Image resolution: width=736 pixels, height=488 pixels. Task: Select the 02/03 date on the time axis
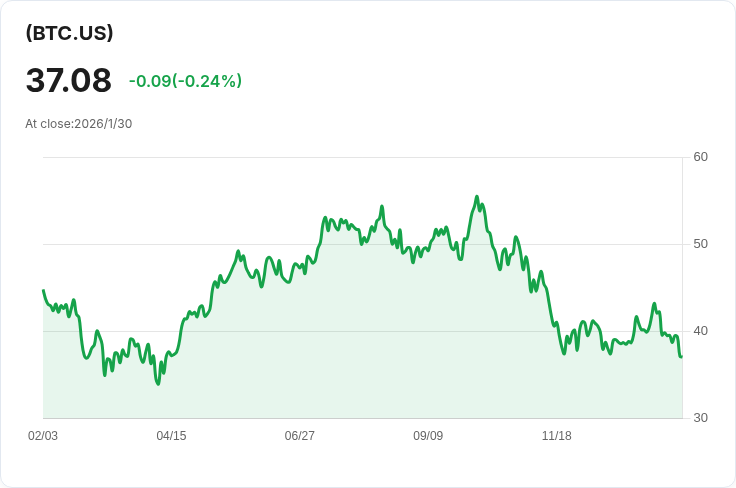click(x=43, y=436)
